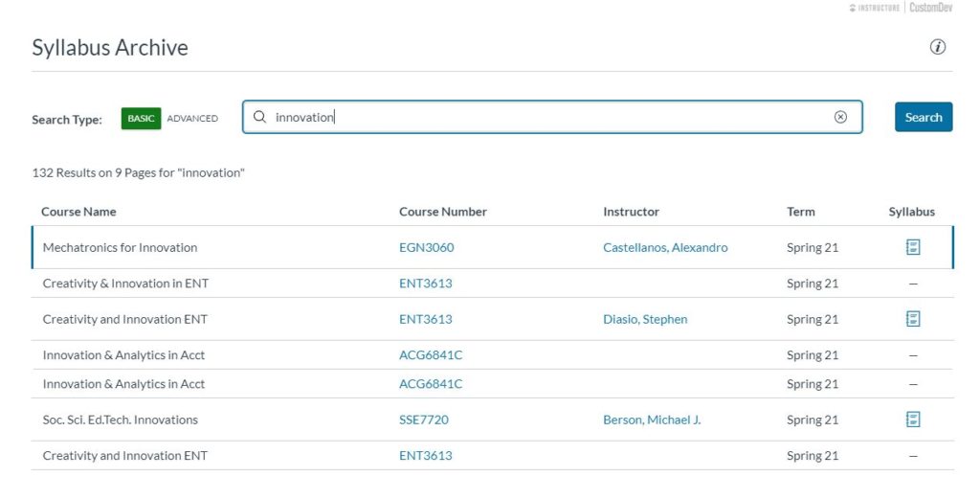The width and height of the screenshot is (980, 477).
Task: Open syllabus document for Mechatronics for Innovation
Action: (913, 247)
